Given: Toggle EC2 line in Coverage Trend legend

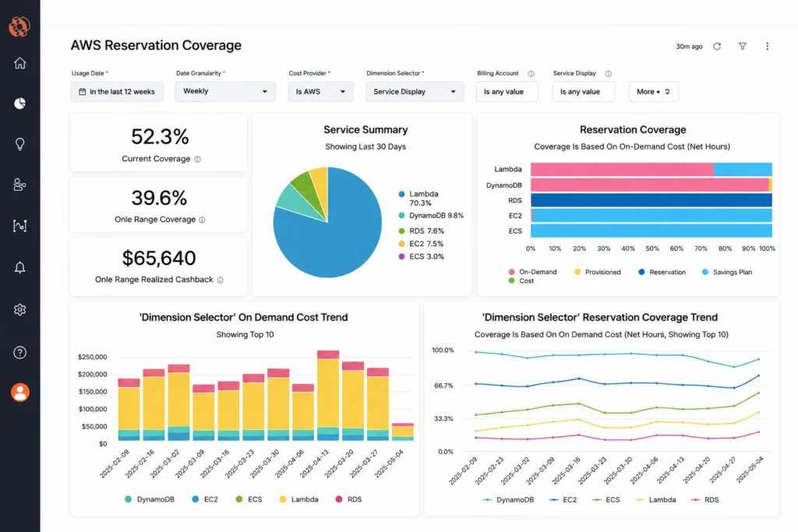Looking at the screenshot, I should click(x=563, y=500).
